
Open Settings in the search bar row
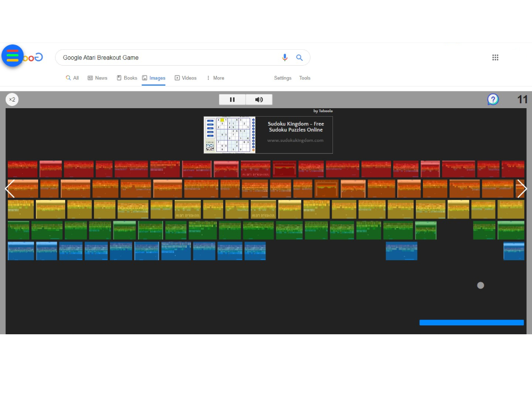(x=283, y=78)
